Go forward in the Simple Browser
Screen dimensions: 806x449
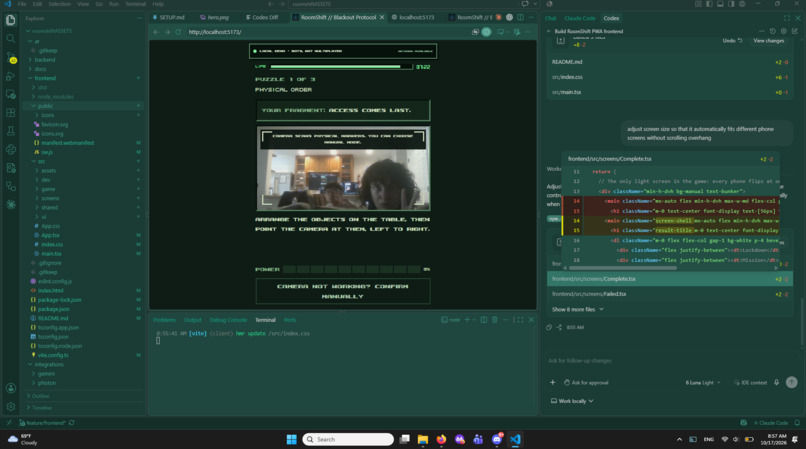click(x=167, y=32)
